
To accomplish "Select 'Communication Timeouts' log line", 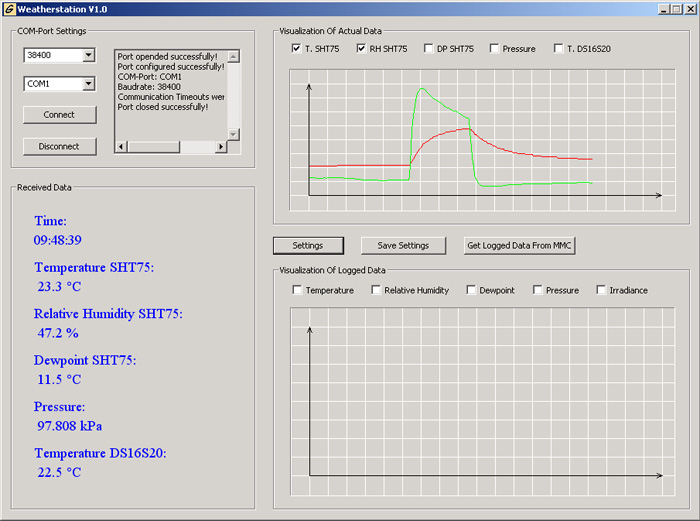I will pos(171,97).
